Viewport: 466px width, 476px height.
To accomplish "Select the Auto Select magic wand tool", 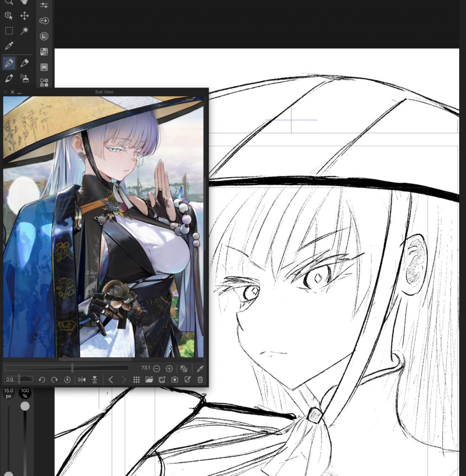I will point(25,31).
